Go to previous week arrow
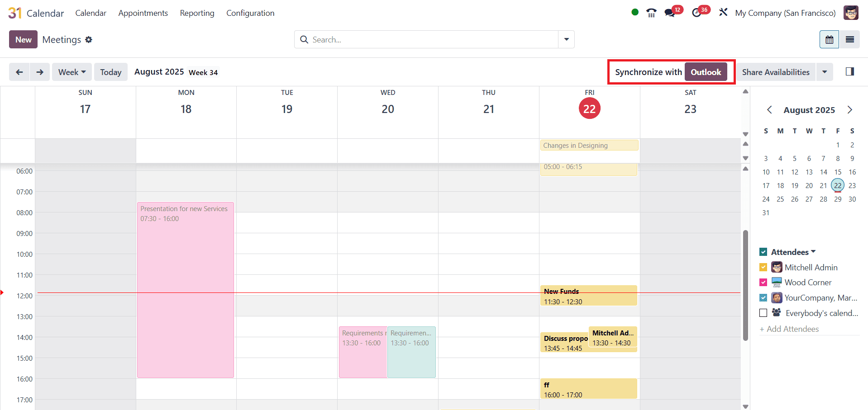This screenshot has width=868, height=410. coord(19,72)
